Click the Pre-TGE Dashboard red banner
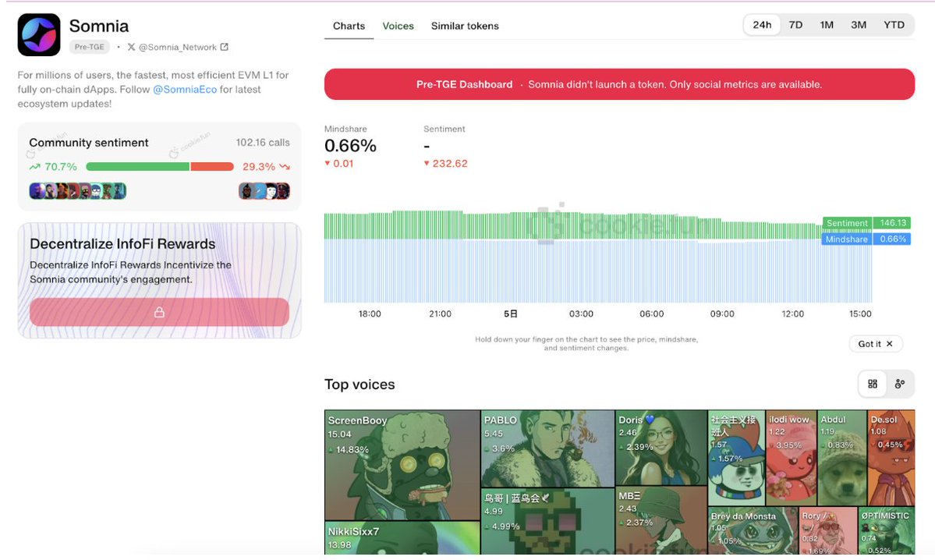935x560 pixels. [619, 84]
